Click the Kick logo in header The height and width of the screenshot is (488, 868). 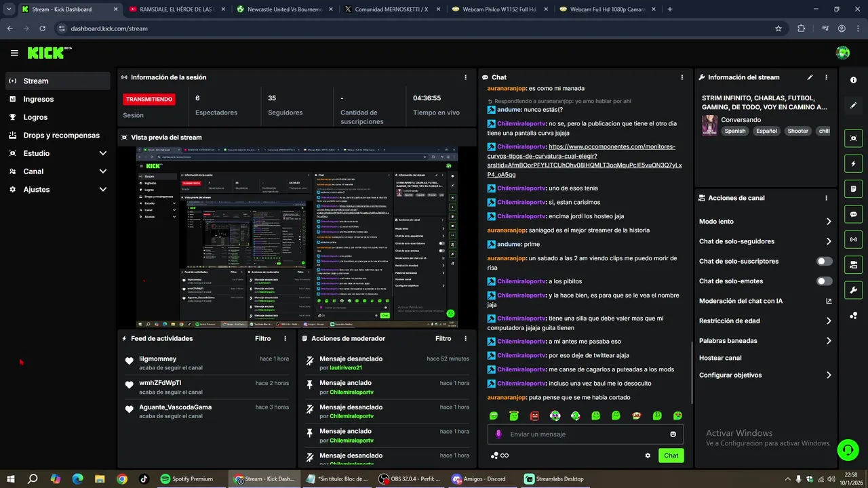[x=49, y=53]
